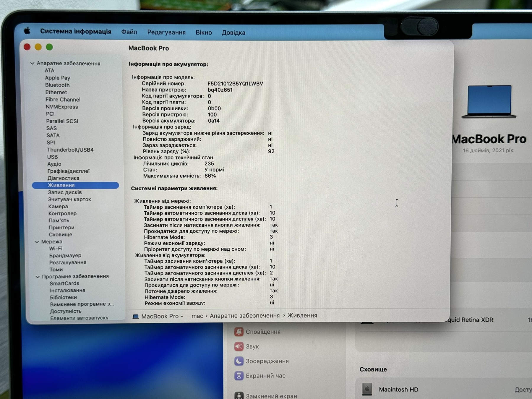Select Доступність in the sidebar
Image resolution: width=532 pixels, height=399 pixels.
66,311
